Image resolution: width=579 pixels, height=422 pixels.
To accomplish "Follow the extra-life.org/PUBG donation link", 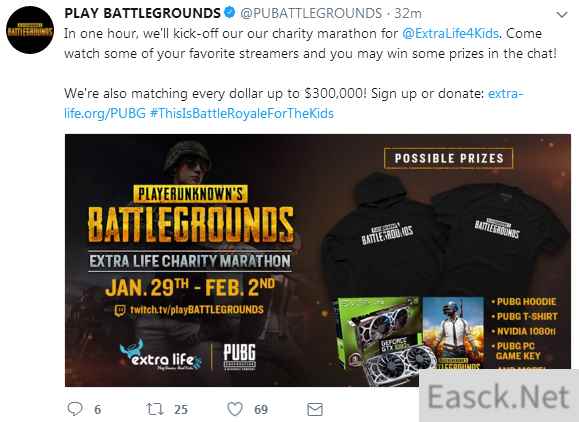I will [x=294, y=103].
